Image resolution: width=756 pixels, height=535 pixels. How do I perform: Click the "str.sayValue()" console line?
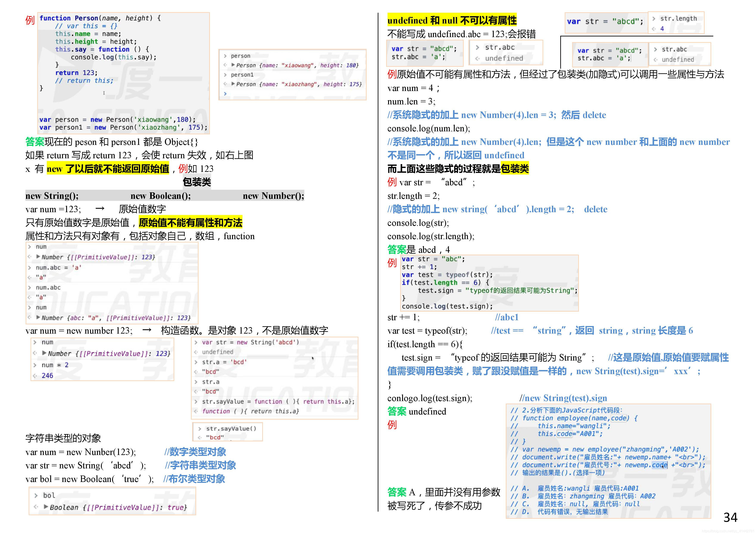coord(231,429)
